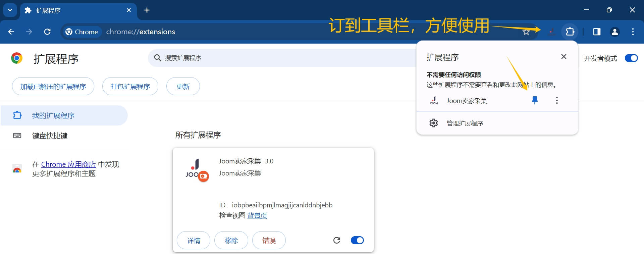Click 错误 button on Joom card
This screenshot has height=254, width=644.
point(269,241)
